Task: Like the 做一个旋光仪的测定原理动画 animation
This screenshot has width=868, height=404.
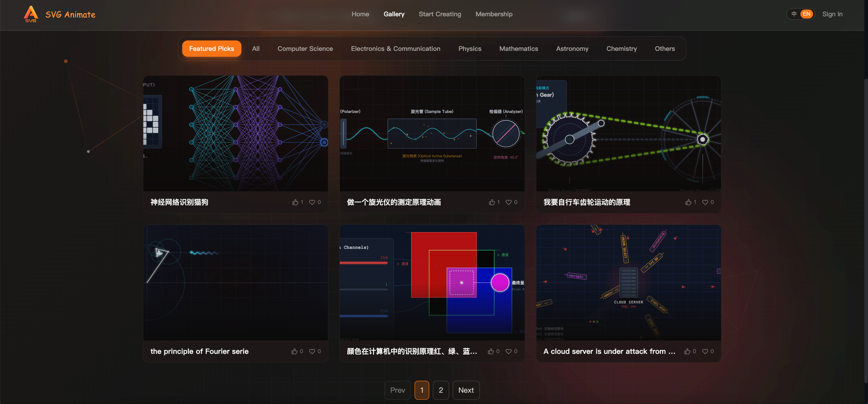Action: (492, 202)
